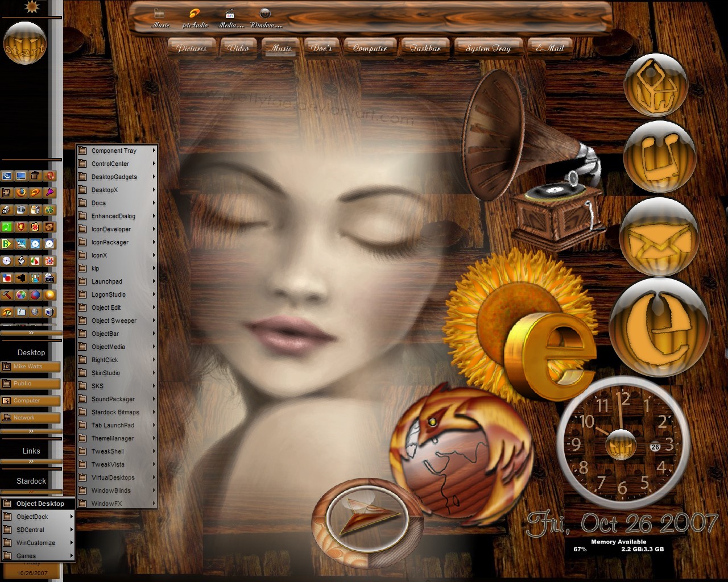This screenshot has width=728, height=582.
Task: Click the analog clock widget
Action: (x=620, y=443)
